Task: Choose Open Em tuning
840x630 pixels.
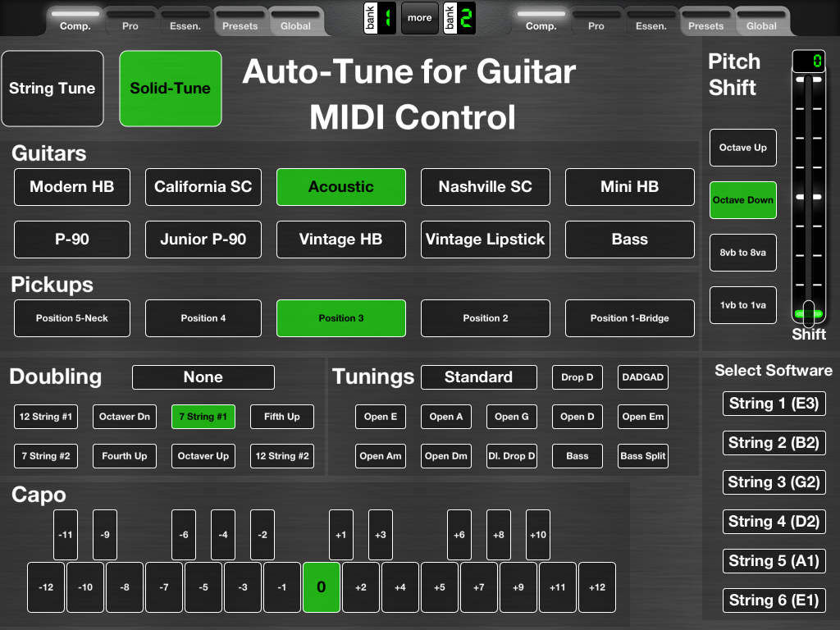Action: click(643, 417)
